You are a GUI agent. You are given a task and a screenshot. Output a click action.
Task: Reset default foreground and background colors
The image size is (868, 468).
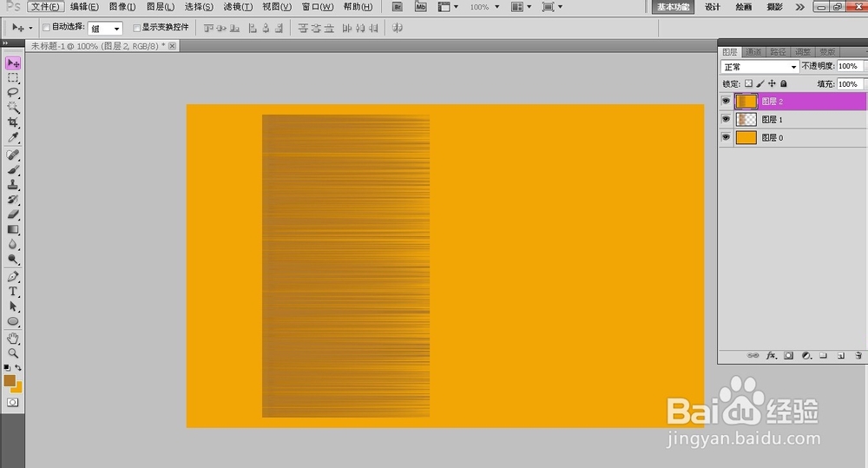tap(7, 368)
